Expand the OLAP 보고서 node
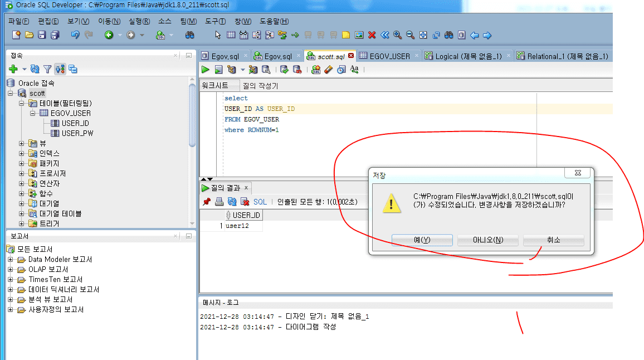This screenshot has height=360, width=644. [10, 269]
